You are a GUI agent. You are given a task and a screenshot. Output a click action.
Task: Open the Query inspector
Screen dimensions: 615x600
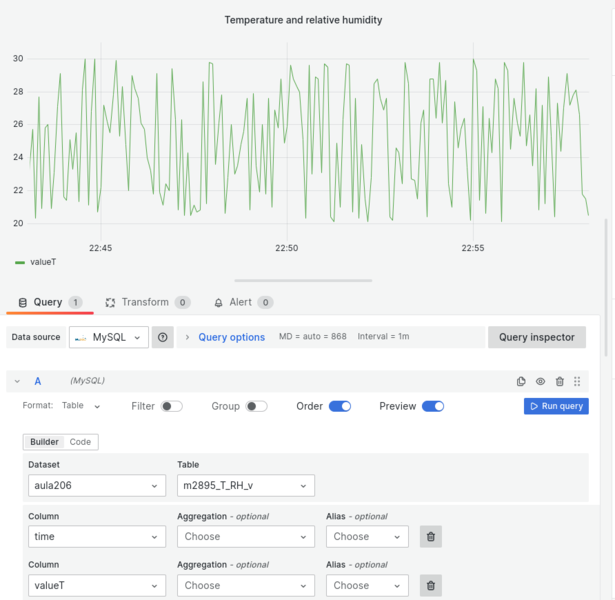point(537,337)
